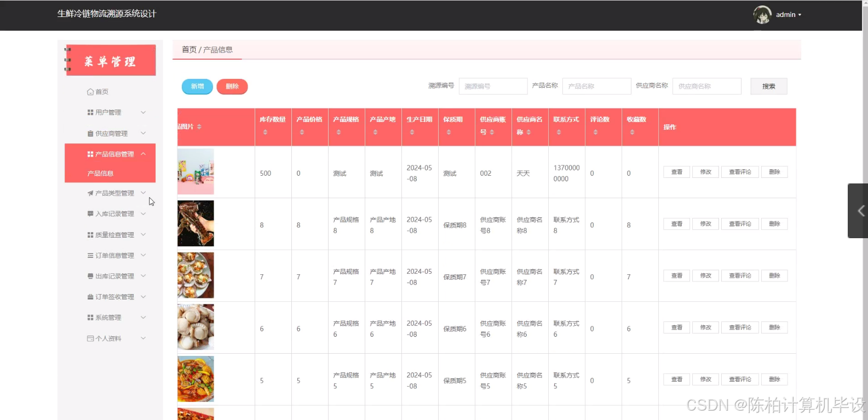868x420 pixels.
Task: Expand the 系统管理 menu chevron
Action: click(x=143, y=318)
